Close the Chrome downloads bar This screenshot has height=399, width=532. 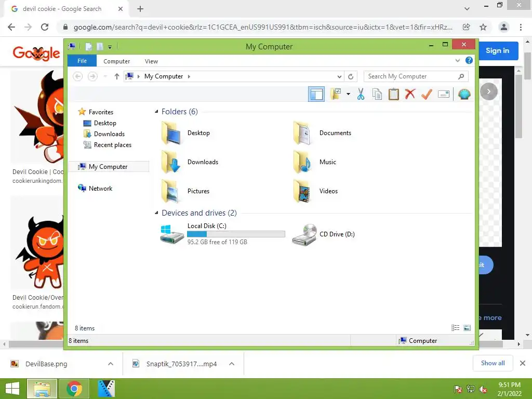(523, 363)
